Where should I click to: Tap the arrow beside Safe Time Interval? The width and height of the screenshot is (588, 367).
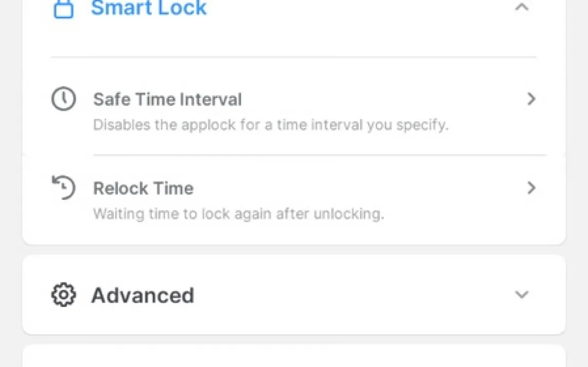[531, 99]
